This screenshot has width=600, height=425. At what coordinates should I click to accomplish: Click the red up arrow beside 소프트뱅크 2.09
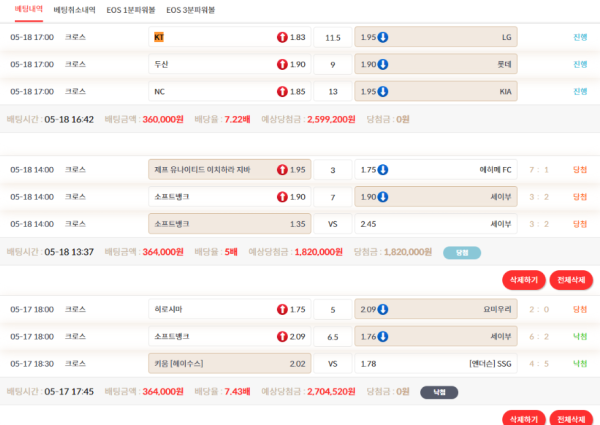282,336
